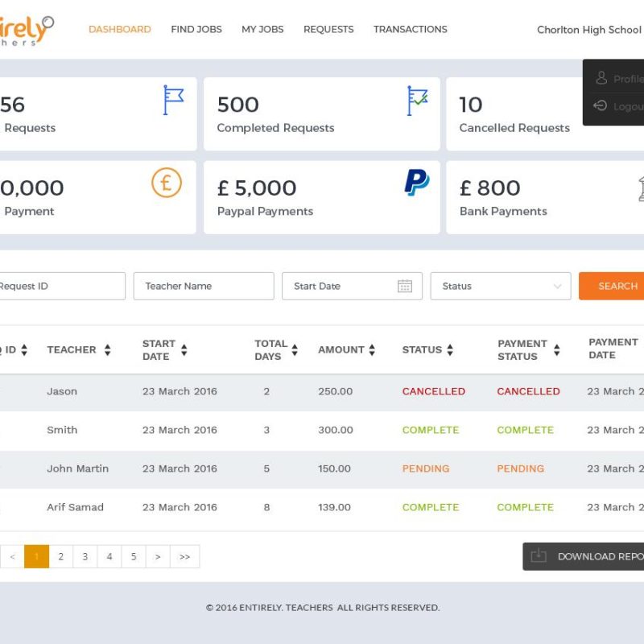The image size is (644, 644).
Task: Go to page 3 of results
Action: 85,557
